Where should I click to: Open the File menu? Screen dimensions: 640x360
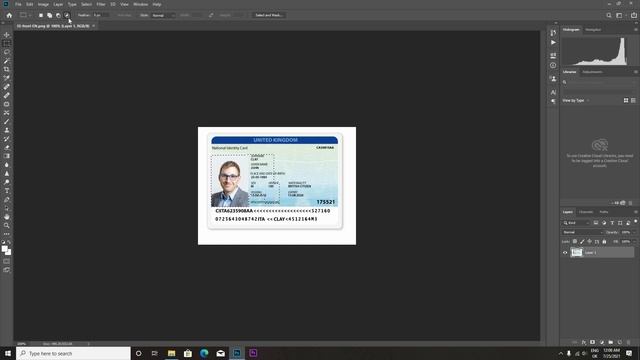pos(18,4)
